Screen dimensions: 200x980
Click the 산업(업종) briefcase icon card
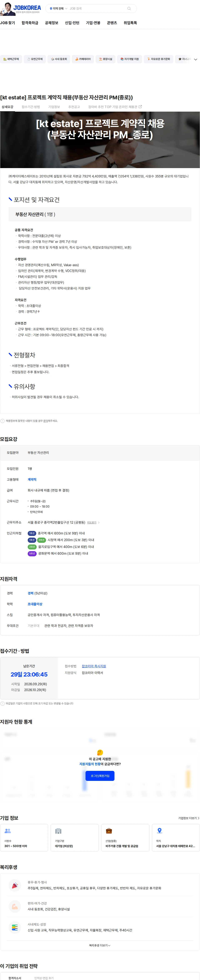pyautogui.click(x=125, y=838)
